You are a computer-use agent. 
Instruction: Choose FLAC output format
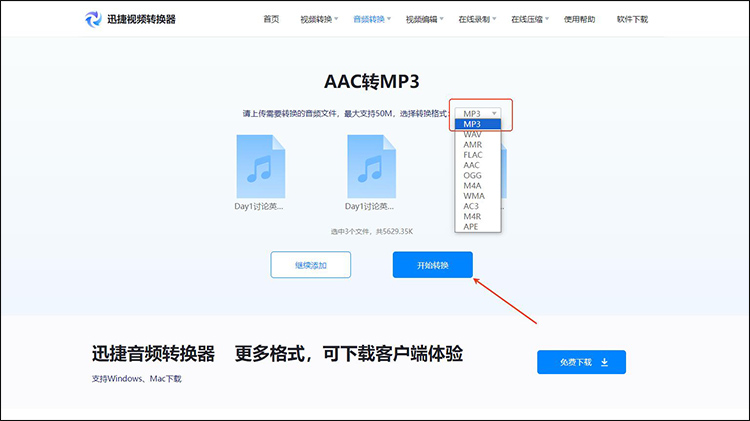pyautogui.click(x=478, y=155)
